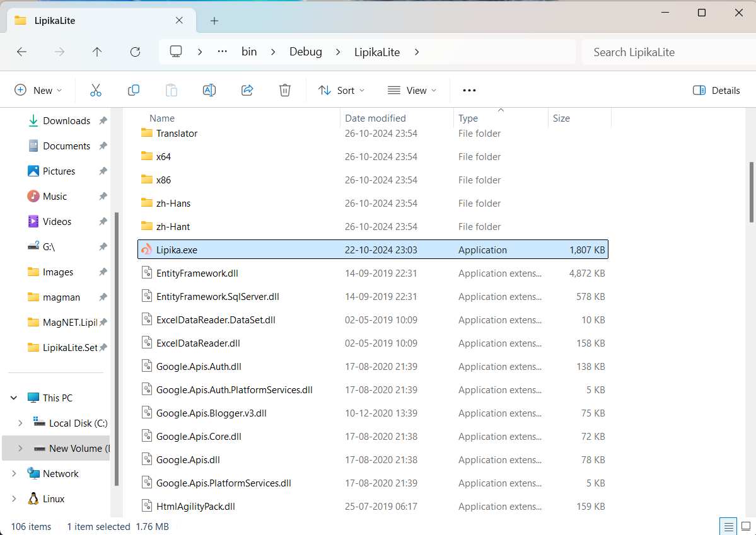Click the Share icon in toolbar
The image size is (756, 535).
(x=247, y=90)
